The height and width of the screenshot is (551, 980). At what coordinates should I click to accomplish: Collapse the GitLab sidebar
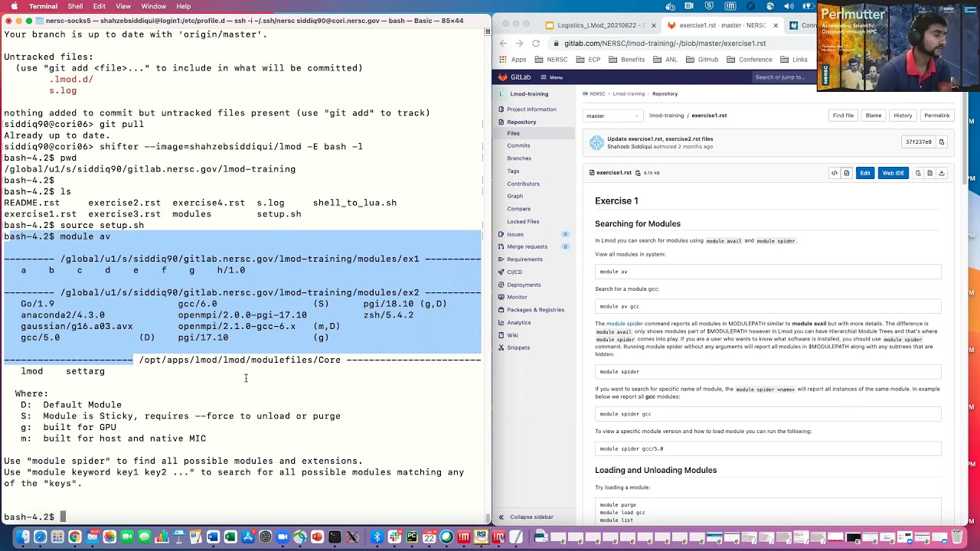coord(527,517)
